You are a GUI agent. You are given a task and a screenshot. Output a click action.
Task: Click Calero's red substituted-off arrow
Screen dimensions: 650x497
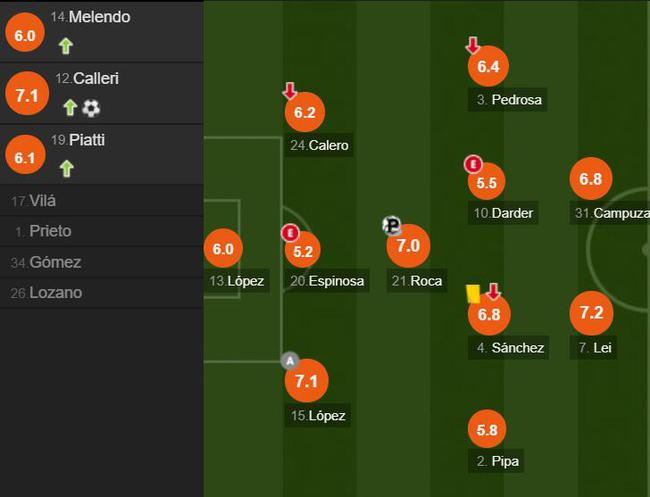click(x=290, y=91)
